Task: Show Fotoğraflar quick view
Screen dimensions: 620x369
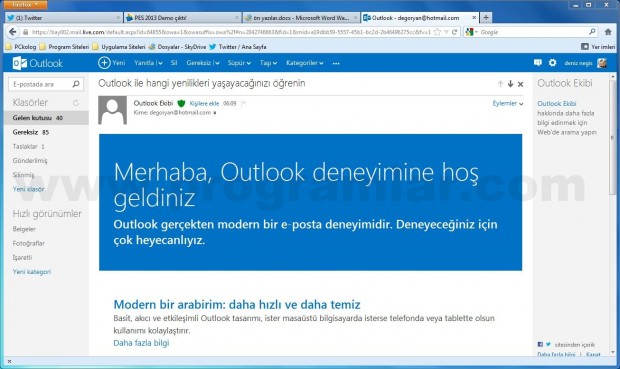Action: click(x=29, y=243)
